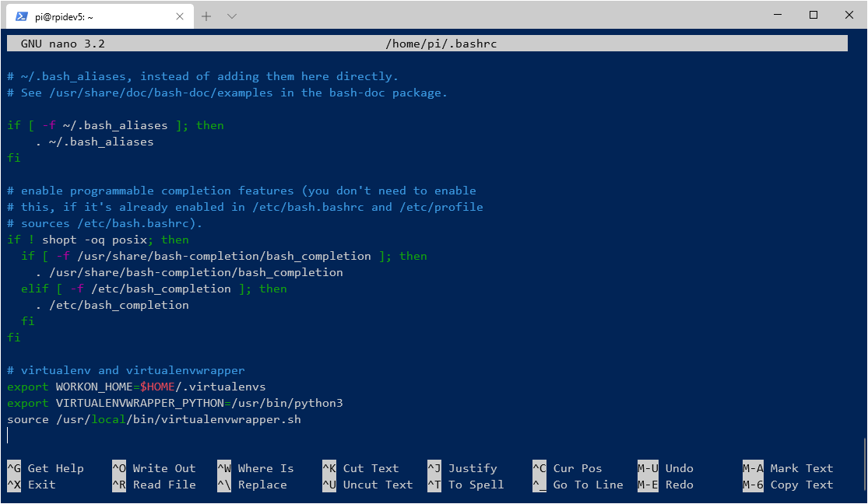Click the ^K Cut Text shortcut
This screenshot has height=504, width=868.
pos(360,468)
